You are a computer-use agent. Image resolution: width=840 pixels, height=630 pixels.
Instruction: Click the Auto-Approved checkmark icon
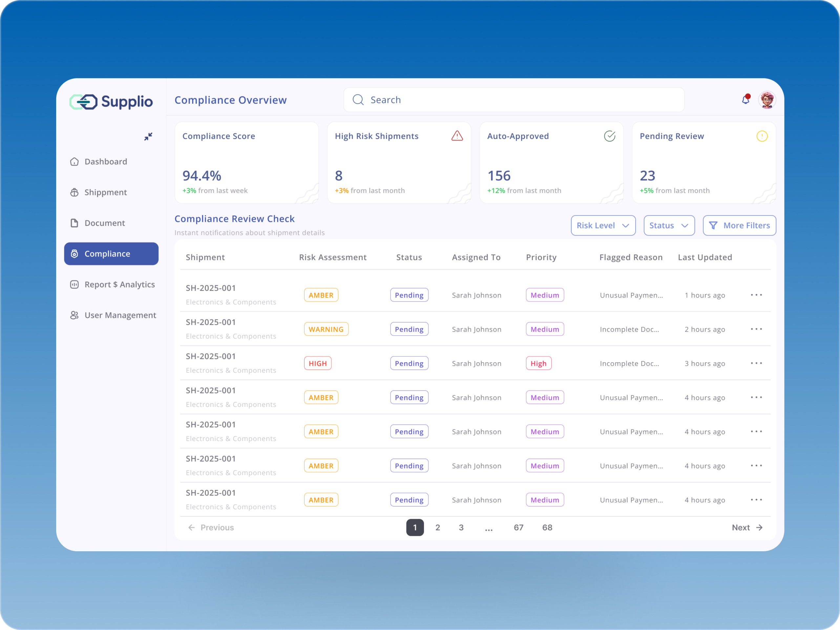coord(610,136)
